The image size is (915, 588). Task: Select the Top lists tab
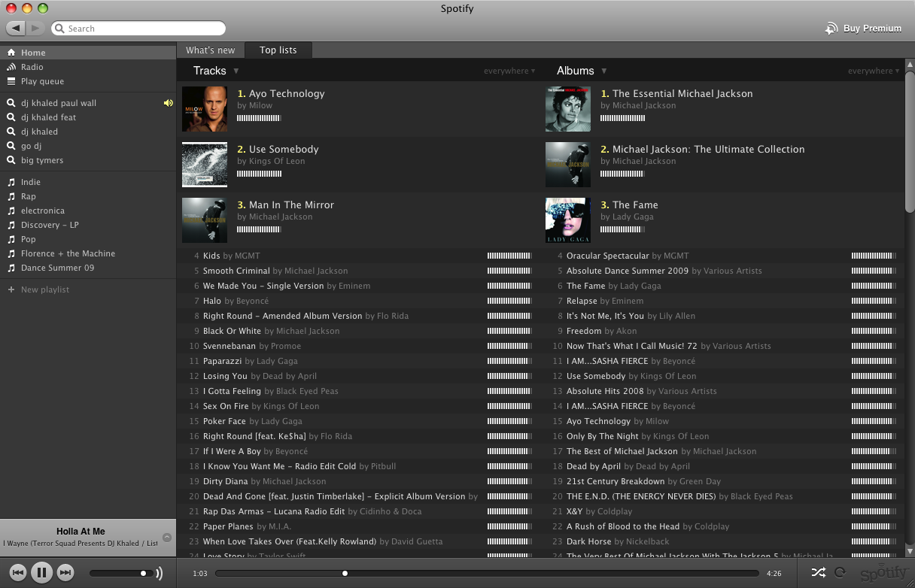tap(278, 50)
